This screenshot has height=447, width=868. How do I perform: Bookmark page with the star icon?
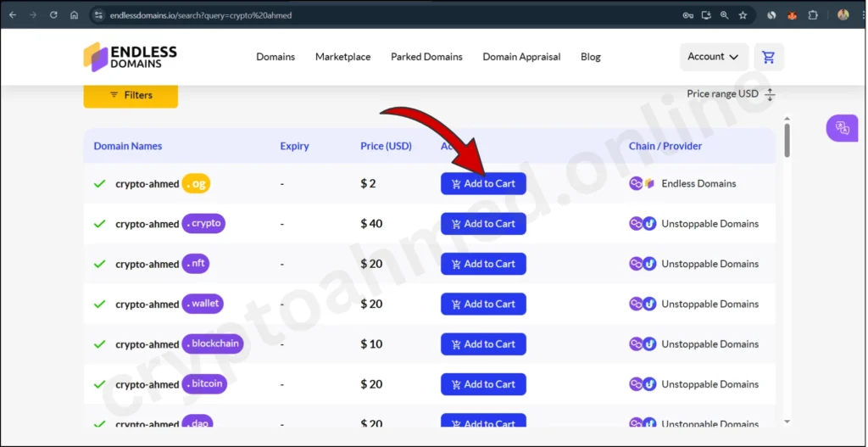point(743,15)
